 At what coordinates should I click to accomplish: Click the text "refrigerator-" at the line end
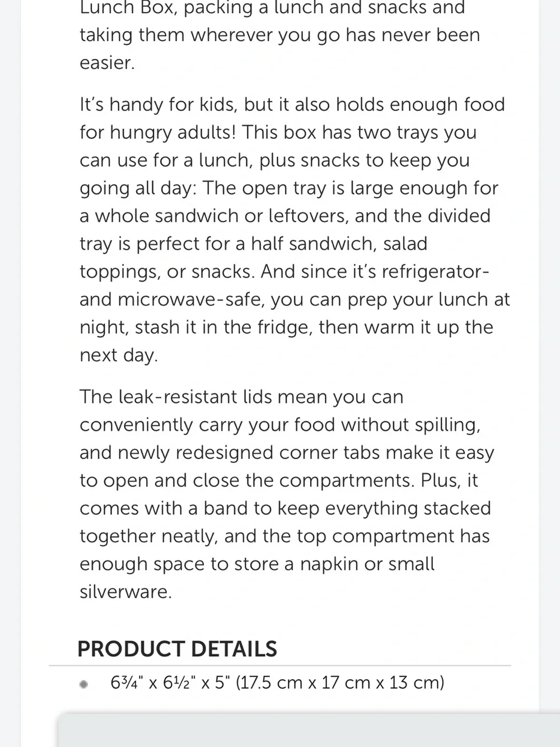tap(435, 271)
